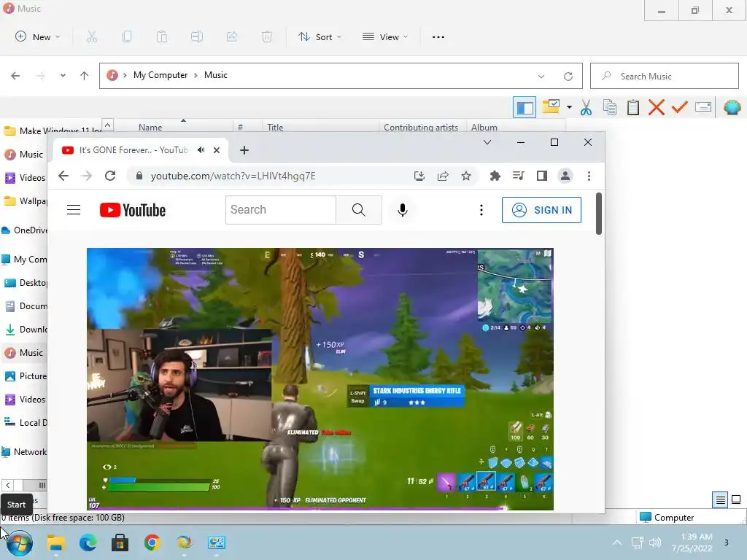Toggle the navigation pane layout icon
Image resolution: width=747 pixels, height=560 pixels.
click(525, 107)
